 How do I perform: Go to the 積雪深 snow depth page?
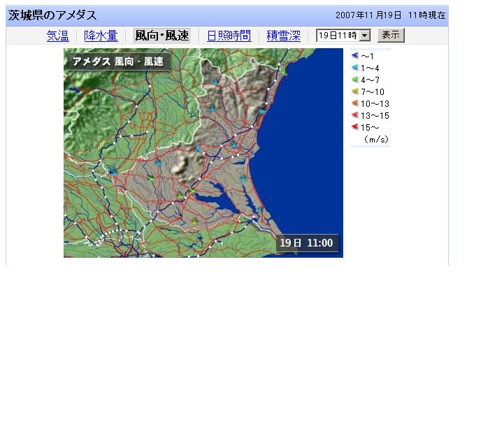[283, 36]
